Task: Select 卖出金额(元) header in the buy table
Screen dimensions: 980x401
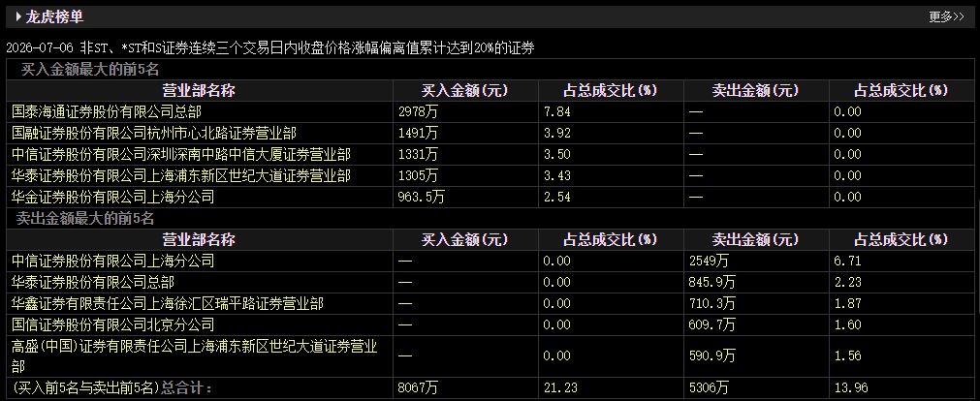Action: 756,91
